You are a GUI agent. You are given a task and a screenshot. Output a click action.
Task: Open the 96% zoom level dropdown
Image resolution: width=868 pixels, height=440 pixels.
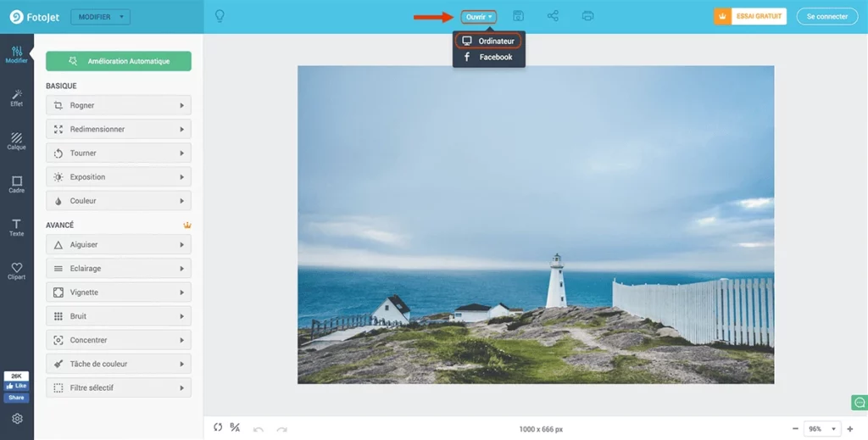(821, 429)
